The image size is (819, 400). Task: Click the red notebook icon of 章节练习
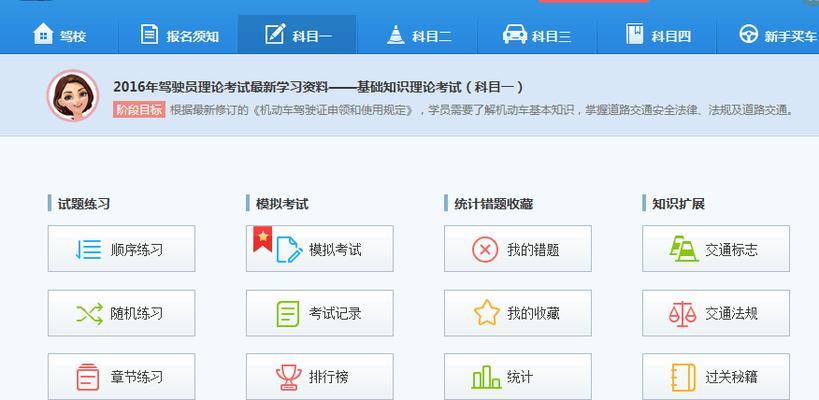[88, 377]
